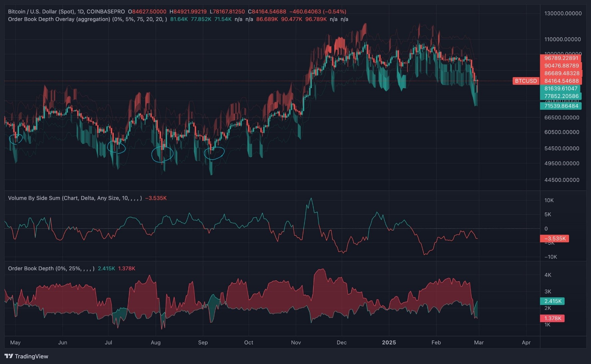
Task: Click the 130000.00000 price axis label
Action: click(x=563, y=13)
